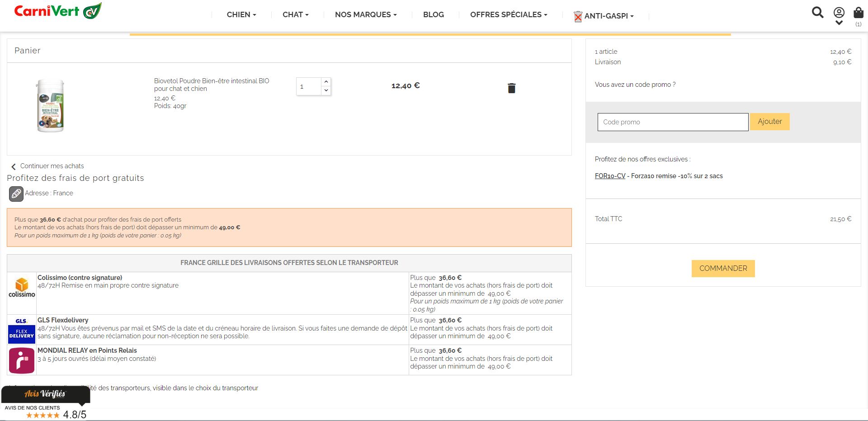Screen dimensions: 868x421
Task: Click the Colissimo carrier logo
Action: click(22, 288)
